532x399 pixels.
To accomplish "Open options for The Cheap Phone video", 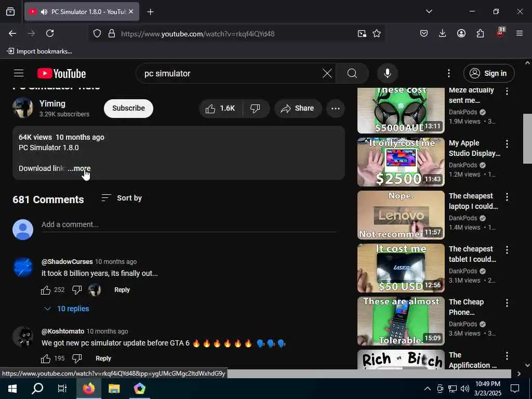I will (507, 303).
